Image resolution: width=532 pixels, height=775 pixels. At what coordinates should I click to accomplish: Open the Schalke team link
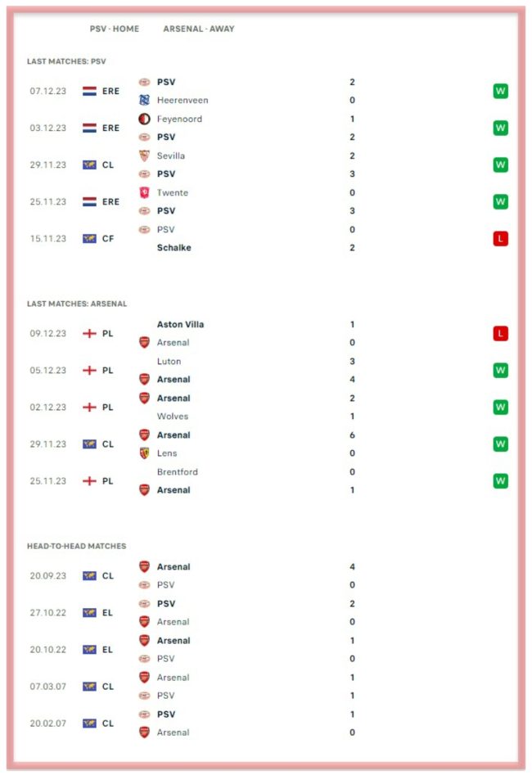tap(174, 248)
